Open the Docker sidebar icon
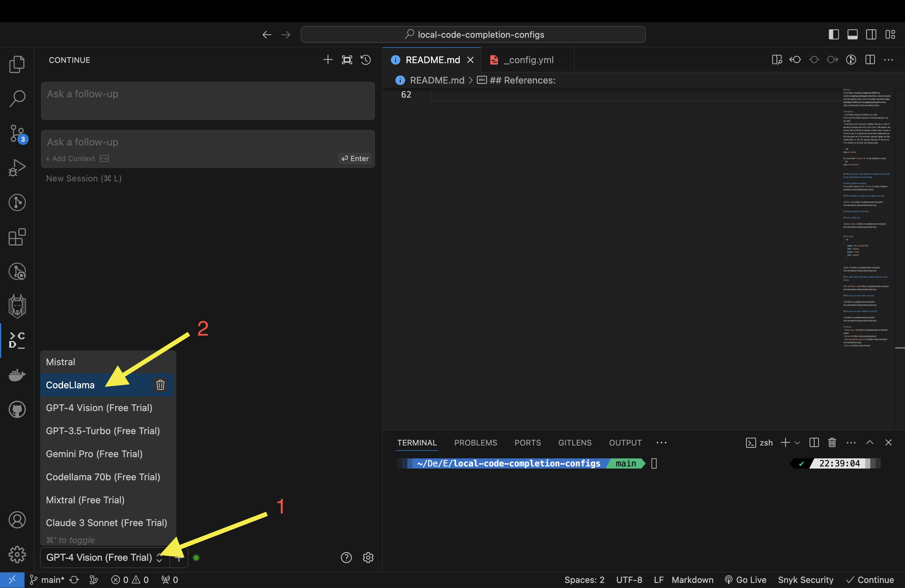Screen dimensions: 905x588 (x=17, y=375)
